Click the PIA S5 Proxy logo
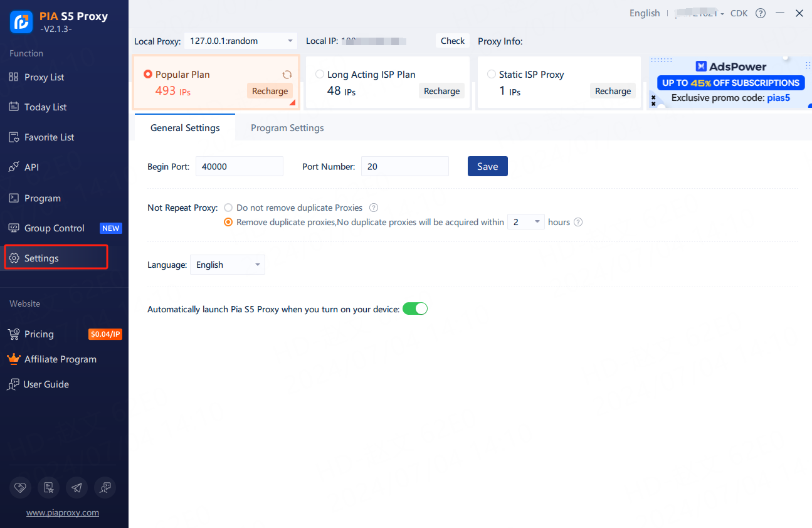The width and height of the screenshot is (812, 528). coord(21,22)
